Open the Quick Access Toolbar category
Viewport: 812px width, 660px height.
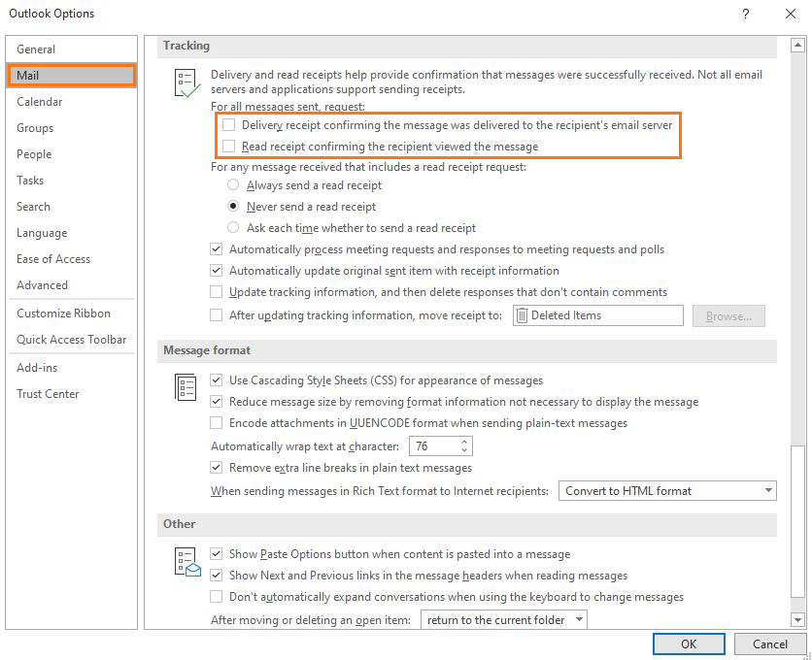[72, 340]
